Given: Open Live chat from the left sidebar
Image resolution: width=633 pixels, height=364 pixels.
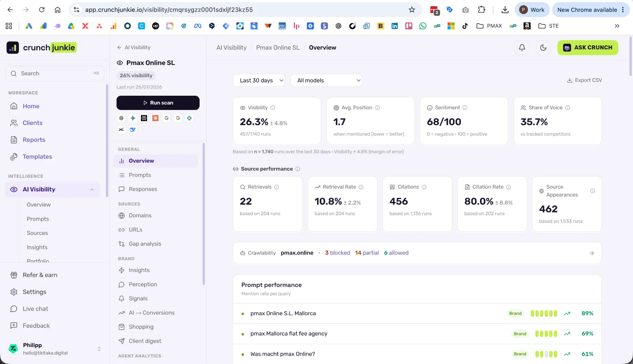Looking at the screenshot, I should point(35,309).
